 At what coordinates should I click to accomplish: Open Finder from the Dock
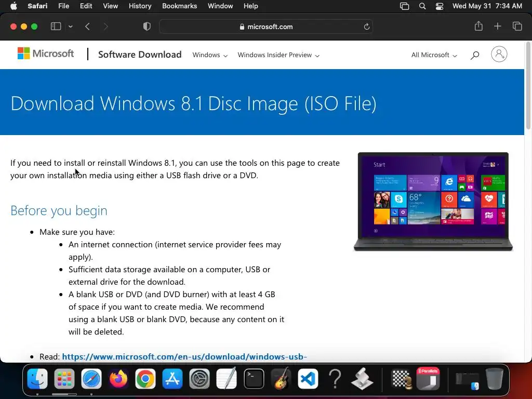click(37, 379)
